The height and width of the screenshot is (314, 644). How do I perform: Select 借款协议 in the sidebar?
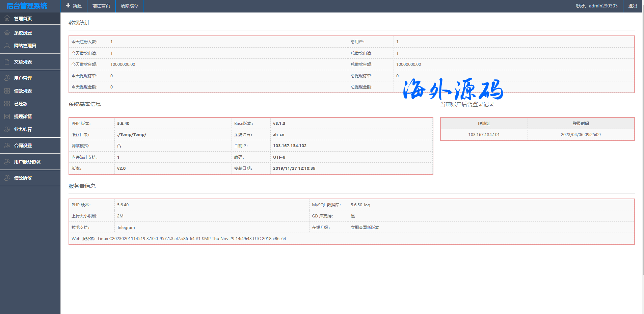(23, 178)
